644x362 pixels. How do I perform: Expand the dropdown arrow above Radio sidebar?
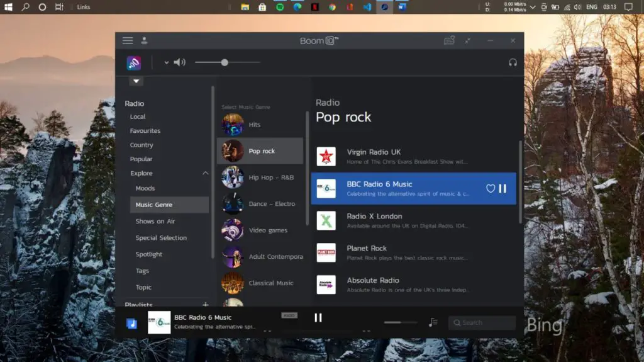(x=136, y=81)
